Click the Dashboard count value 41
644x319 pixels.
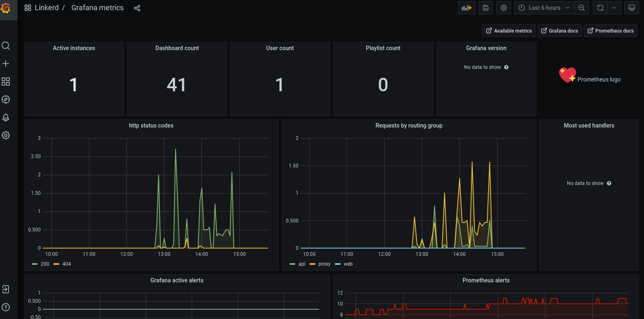tap(177, 85)
